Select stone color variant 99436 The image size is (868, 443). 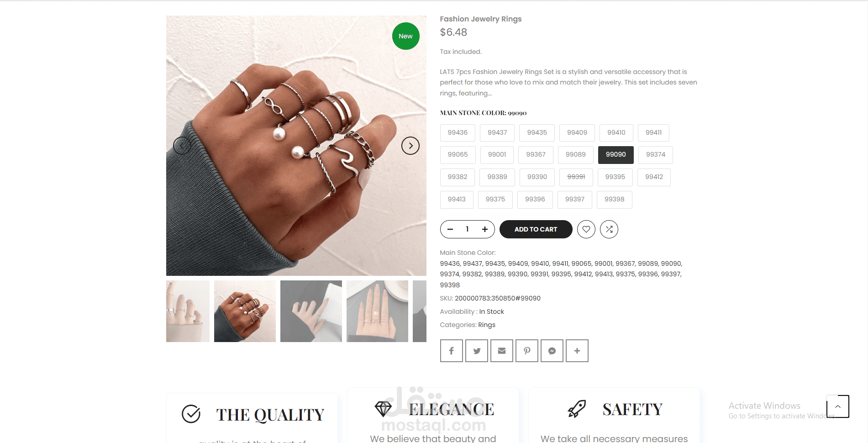(458, 132)
